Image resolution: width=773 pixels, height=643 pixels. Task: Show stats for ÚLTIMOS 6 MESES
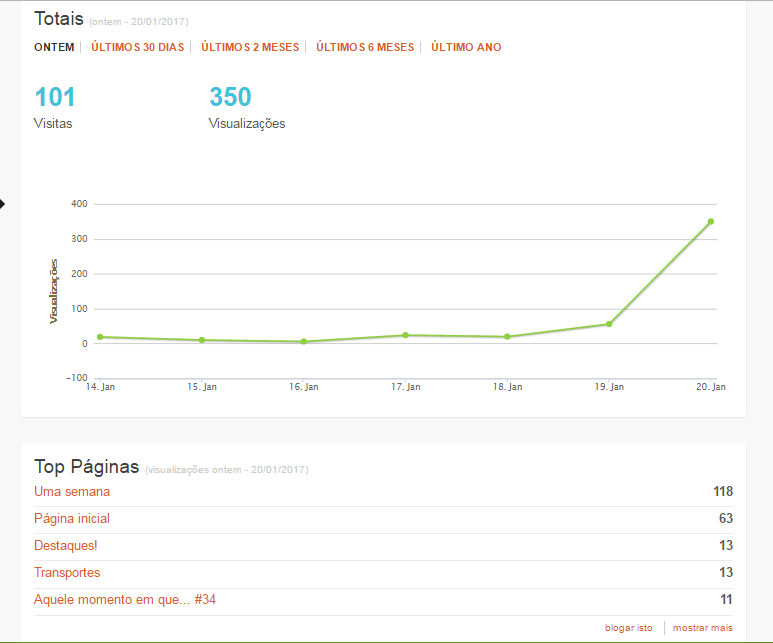[365, 47]
